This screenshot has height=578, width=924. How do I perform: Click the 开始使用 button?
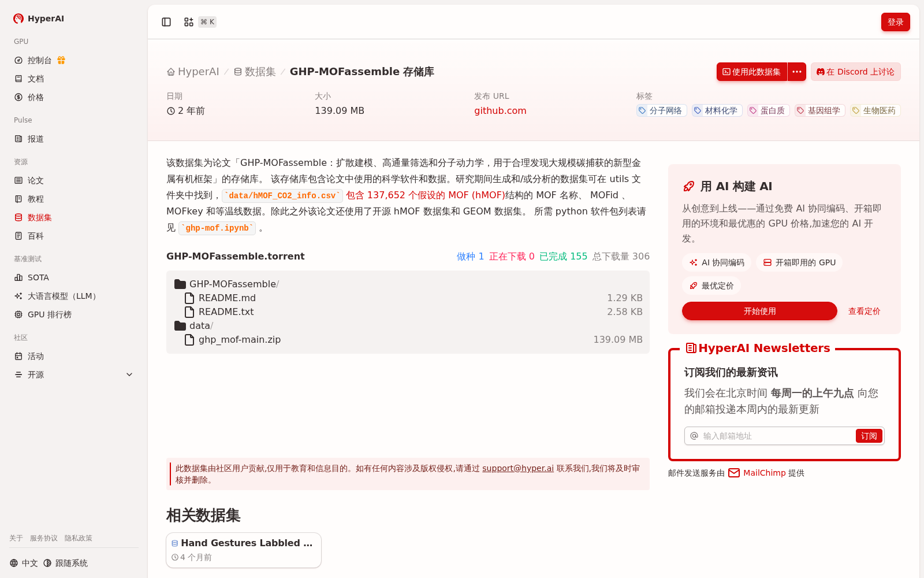point(759,311)
